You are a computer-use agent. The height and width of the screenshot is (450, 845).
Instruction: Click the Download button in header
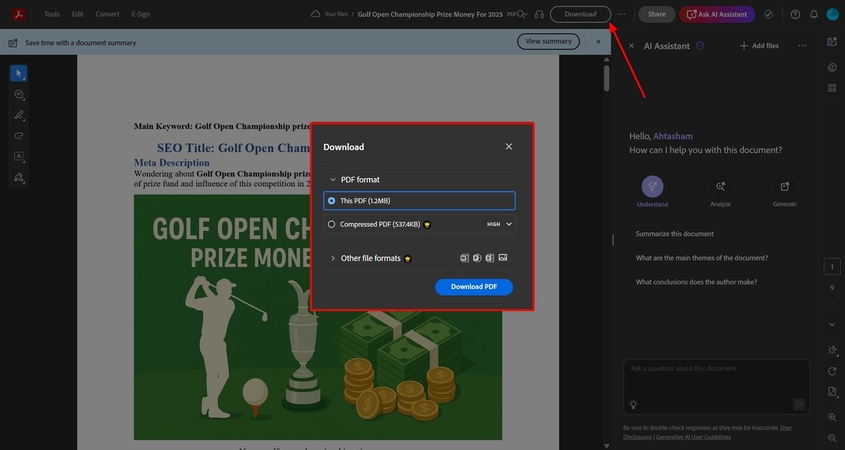pyautogui.click(x=580, y=15)
